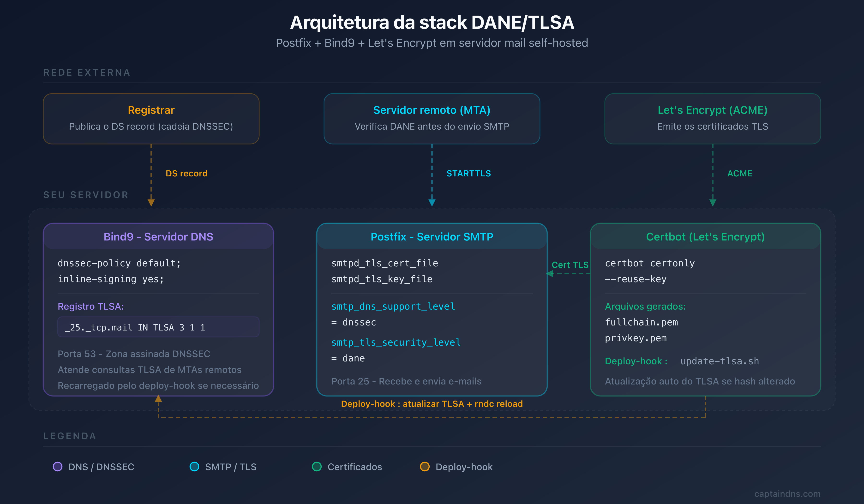Select the green Certificados legend marker
This screenshot has width=864, height=504.
pyautogui.click(x=317, y=467)
